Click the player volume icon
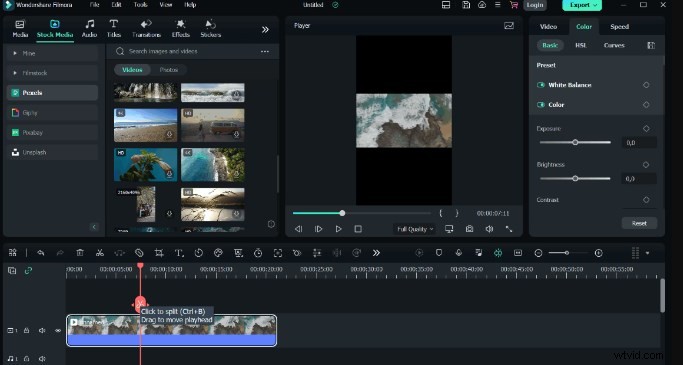Image resolution: width=683 pixels, height=365 pixels. click(x=489, y=229)
